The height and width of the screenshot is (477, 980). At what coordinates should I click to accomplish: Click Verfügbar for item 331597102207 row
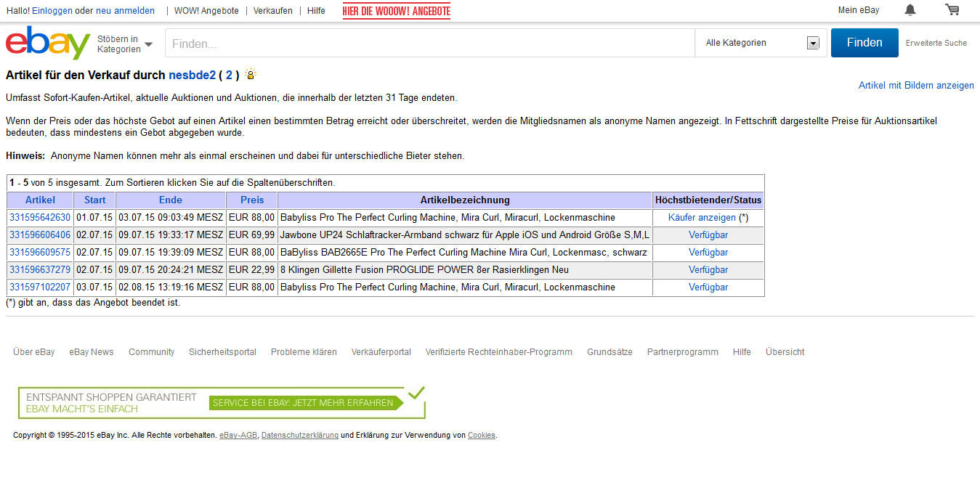pos(708,288)
